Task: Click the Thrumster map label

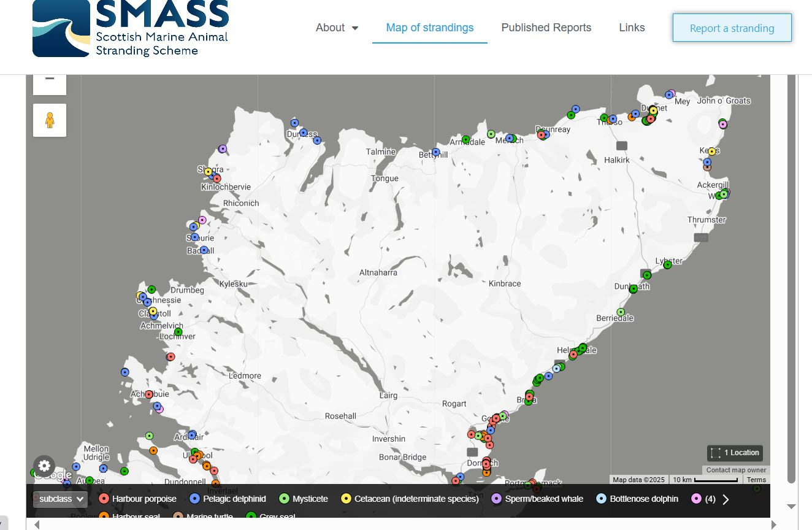Action: click(x=707, y=220)
